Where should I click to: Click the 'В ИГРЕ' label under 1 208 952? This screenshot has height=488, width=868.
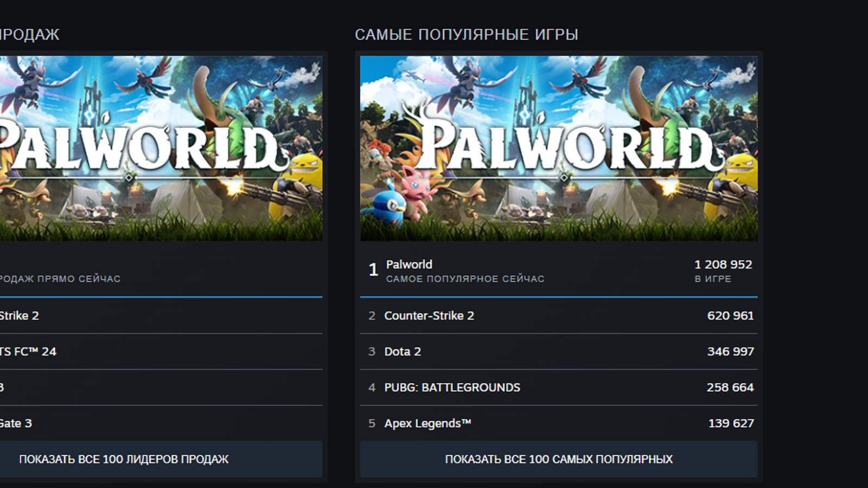coord(713,279)
